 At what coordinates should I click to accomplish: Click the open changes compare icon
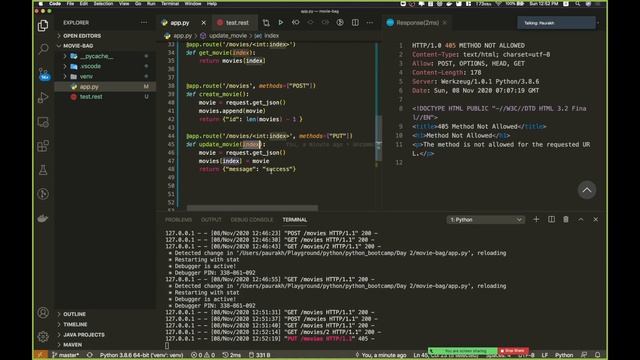click(x=266, y=23)
